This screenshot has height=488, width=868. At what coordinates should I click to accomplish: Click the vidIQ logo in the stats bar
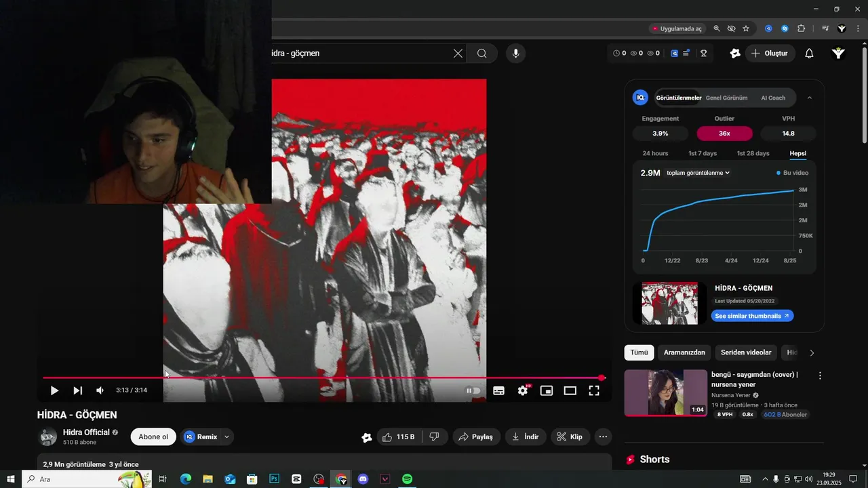coord(674,53)
